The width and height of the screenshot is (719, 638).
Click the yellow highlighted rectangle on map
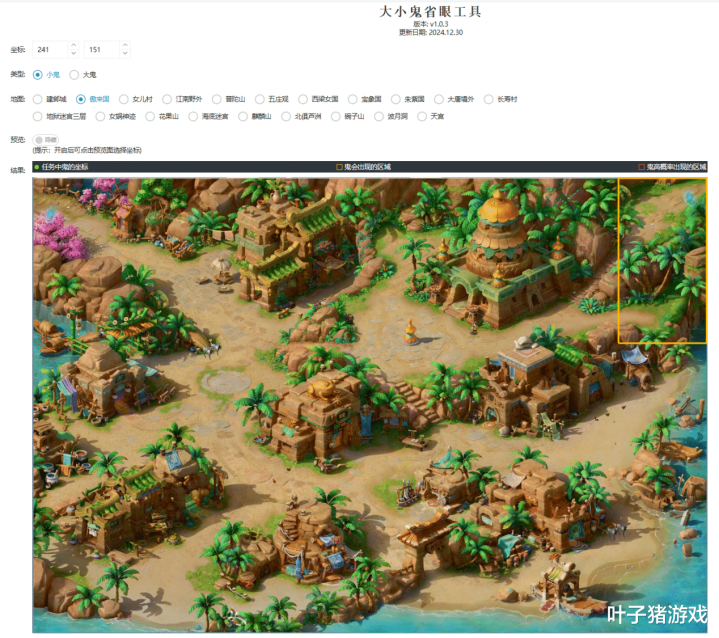(662, 260)
